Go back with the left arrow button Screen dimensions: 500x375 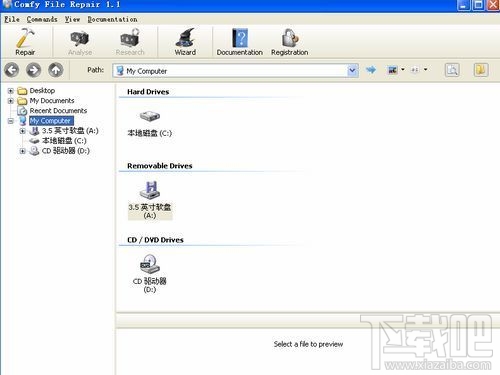(12, 70)
